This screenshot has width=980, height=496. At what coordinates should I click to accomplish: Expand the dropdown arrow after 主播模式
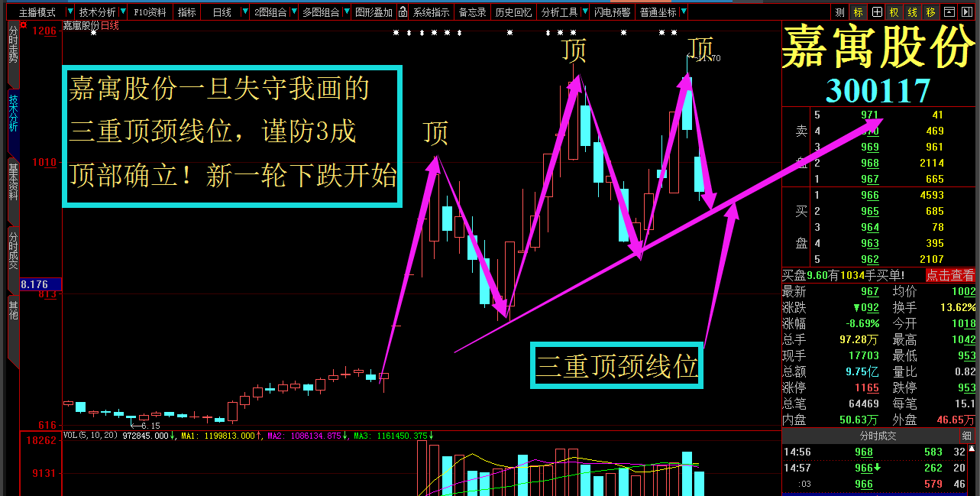click(x=70, y=12)
